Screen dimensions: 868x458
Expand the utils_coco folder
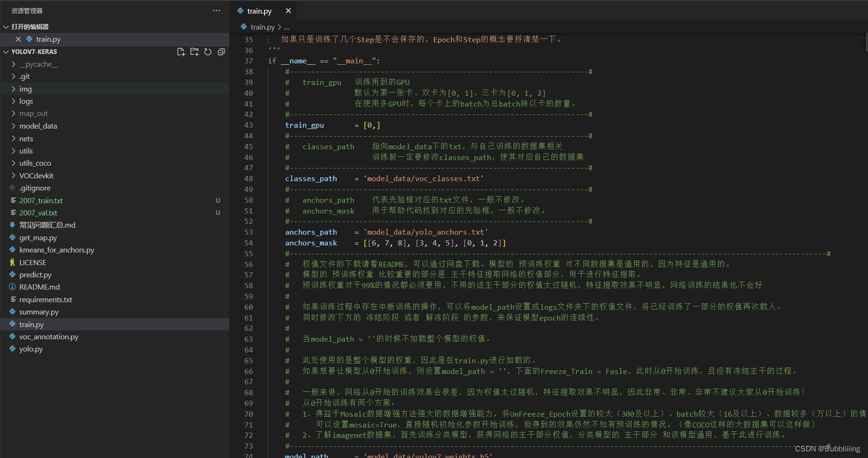click(x=14, y=163)
